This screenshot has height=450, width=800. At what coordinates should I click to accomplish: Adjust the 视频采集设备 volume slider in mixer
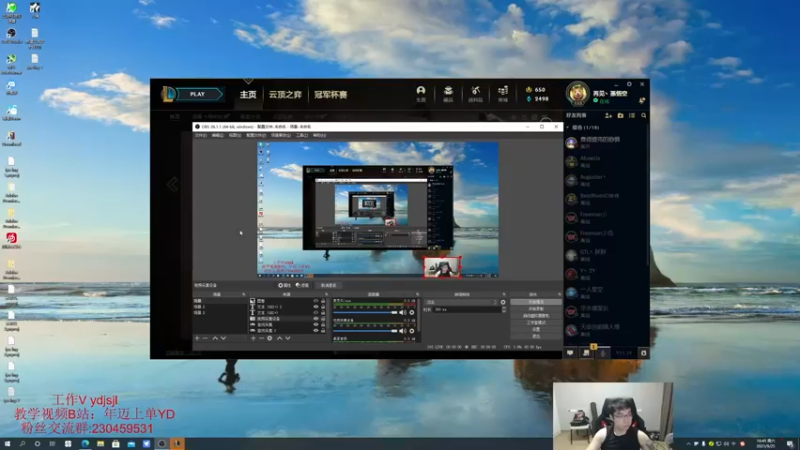pos(365,331)
